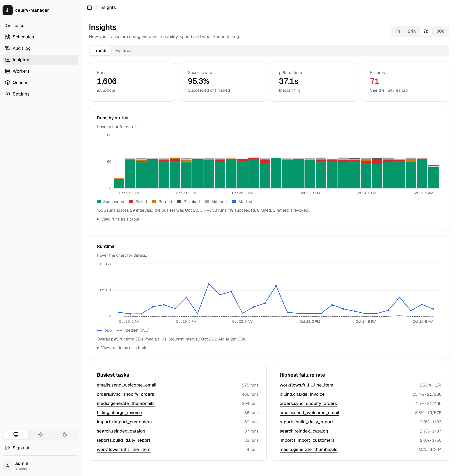457x476 pixels.
Task: Click the Failed red legend swatch
Action: 131,202
